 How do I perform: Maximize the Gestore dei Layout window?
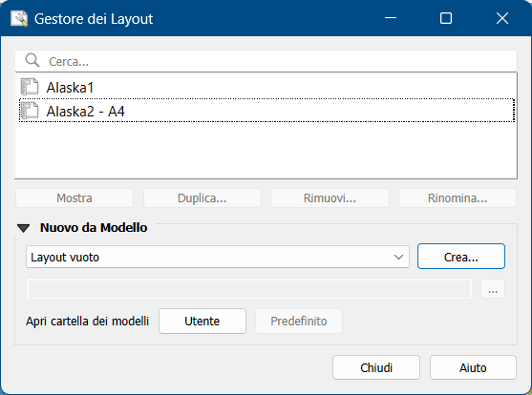pyautogui.click(x=446, y=18)
